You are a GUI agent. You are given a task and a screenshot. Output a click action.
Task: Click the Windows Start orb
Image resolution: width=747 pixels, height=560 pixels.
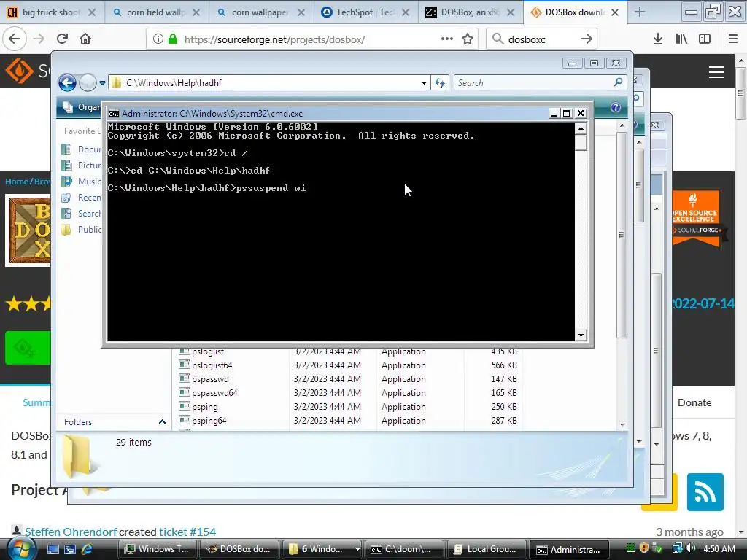point(21,549)
